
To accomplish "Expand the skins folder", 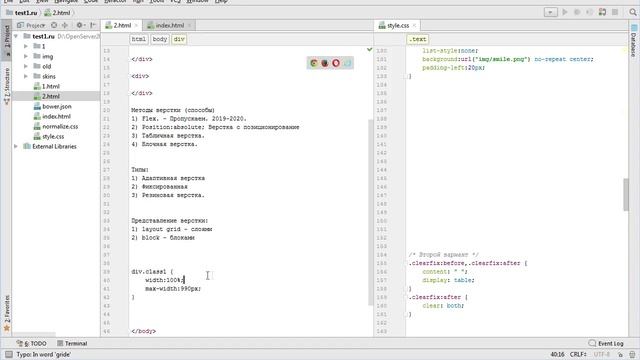I will pyautogui.click(x=26, y=76).
